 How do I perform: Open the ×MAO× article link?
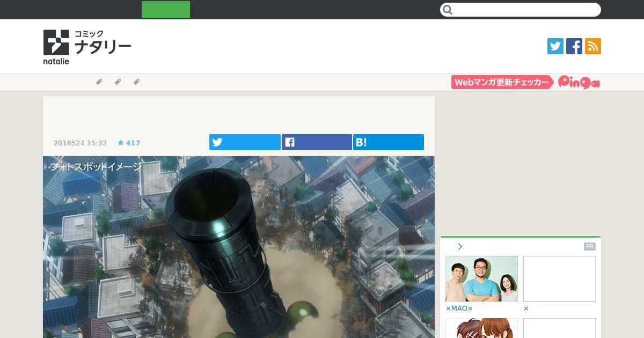[459, 308]
